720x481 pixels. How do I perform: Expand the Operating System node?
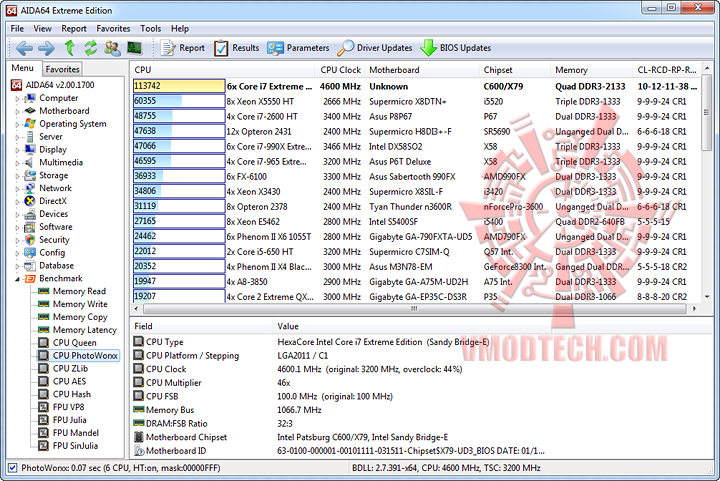pyautogui.click(x=17, y=124)
